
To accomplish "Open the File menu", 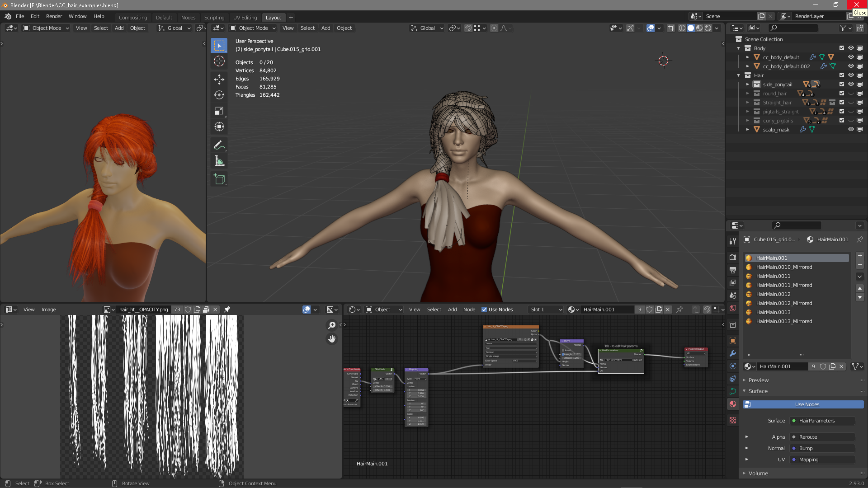I will 20,16.
